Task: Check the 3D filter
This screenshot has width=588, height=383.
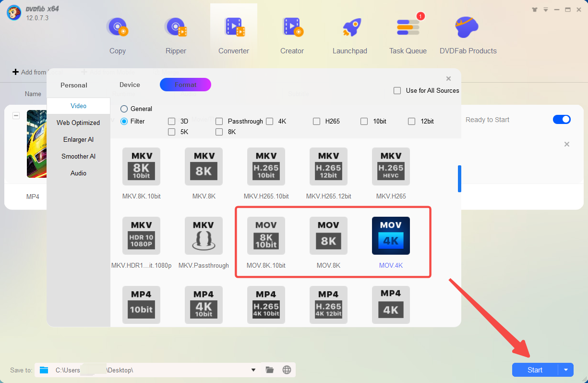Action: (x=171, y=121)
